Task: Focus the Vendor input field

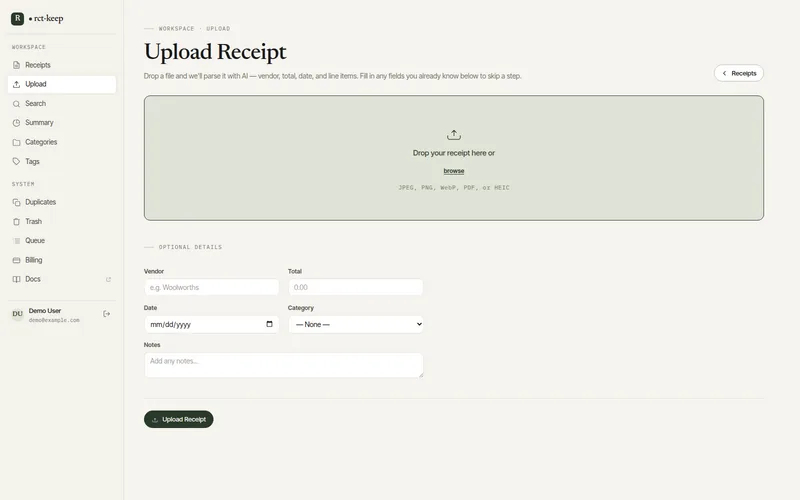Action: [x=211, y=287]
